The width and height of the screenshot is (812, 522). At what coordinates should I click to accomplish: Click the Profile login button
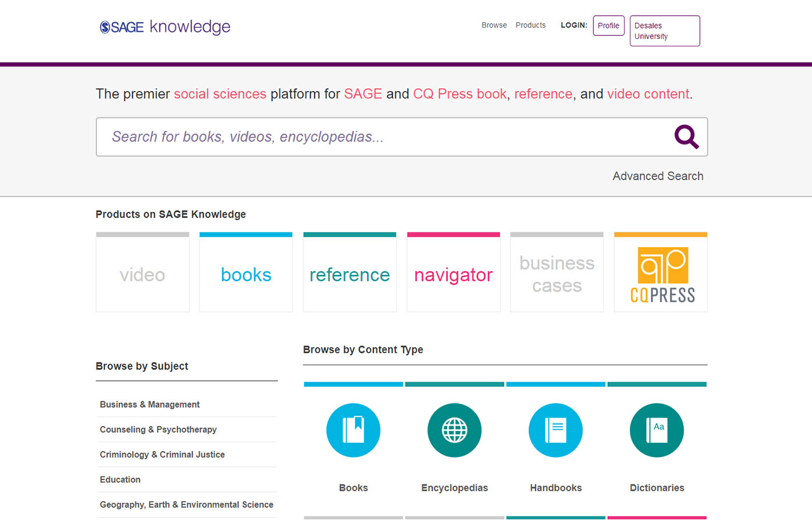pos(608,26)
